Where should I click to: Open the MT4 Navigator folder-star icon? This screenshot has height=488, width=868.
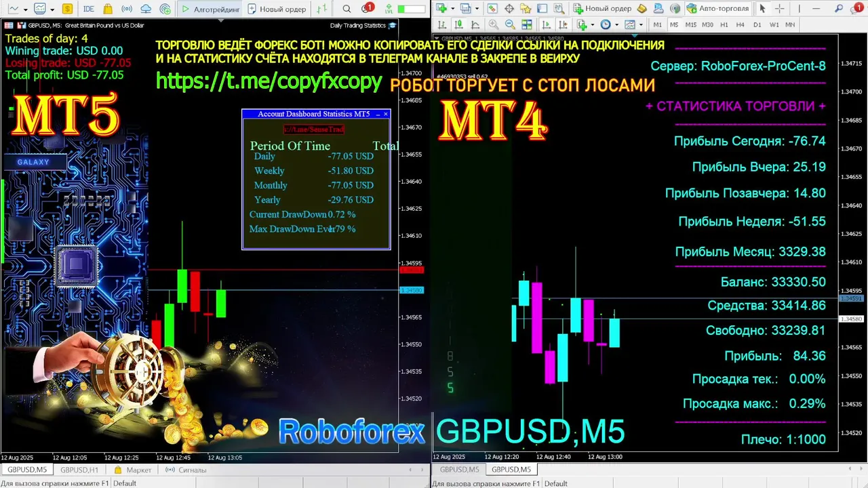[526, 9]
